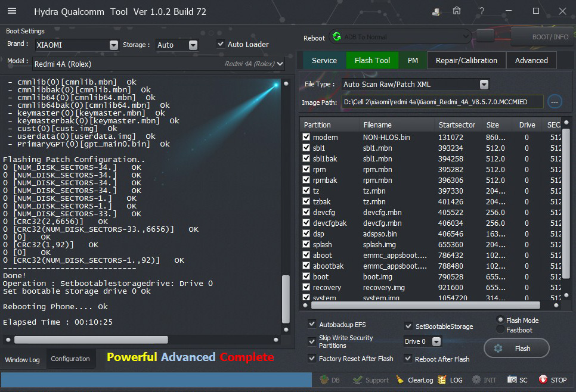Switch to the Configuration tab
Image resolution: width=576 pixels, height=392 pixels.
[70, 359]
